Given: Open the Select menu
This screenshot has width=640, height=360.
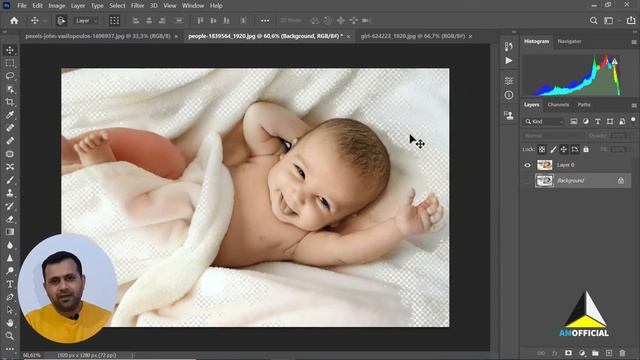Looking at the screenshot, I should pos(117,6).
